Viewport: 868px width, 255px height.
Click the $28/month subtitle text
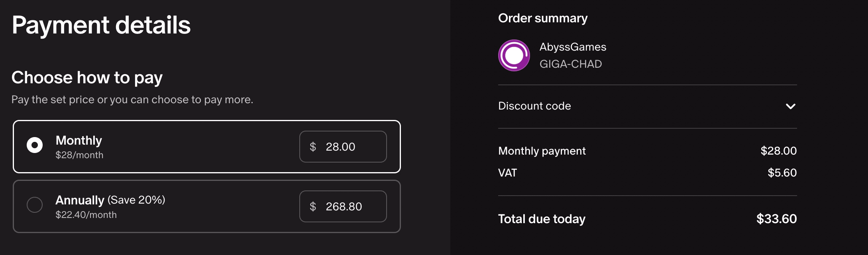tap(79, 155)
